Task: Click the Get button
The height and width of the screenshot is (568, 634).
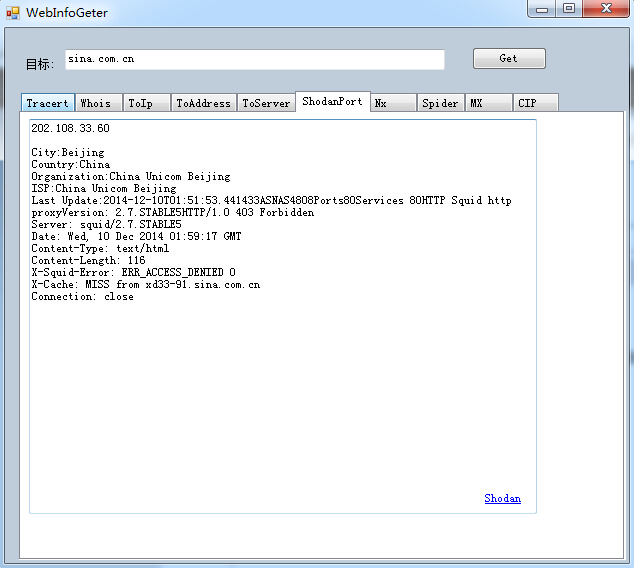Action: [x=509, y=59]
